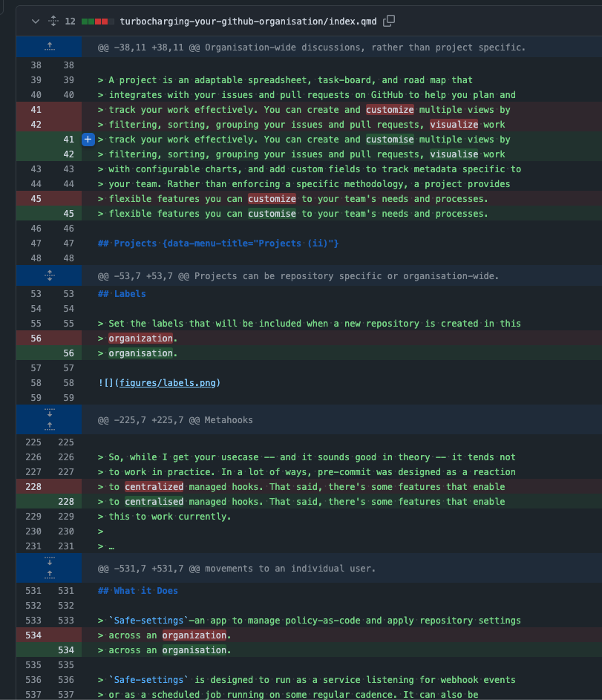The height and width of the screenshot is (700, 602).
Task: Add a comment with the blue plus button
Action: (x=88, y=140)
